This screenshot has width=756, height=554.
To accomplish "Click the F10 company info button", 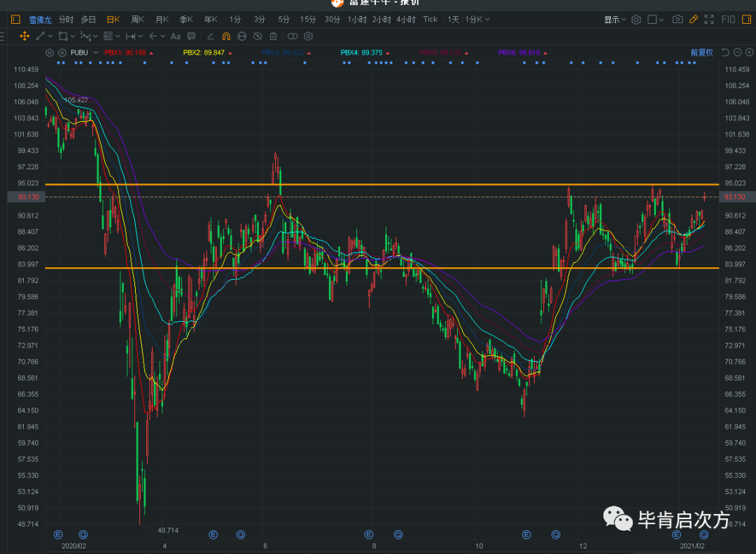I will coord(729,20).
